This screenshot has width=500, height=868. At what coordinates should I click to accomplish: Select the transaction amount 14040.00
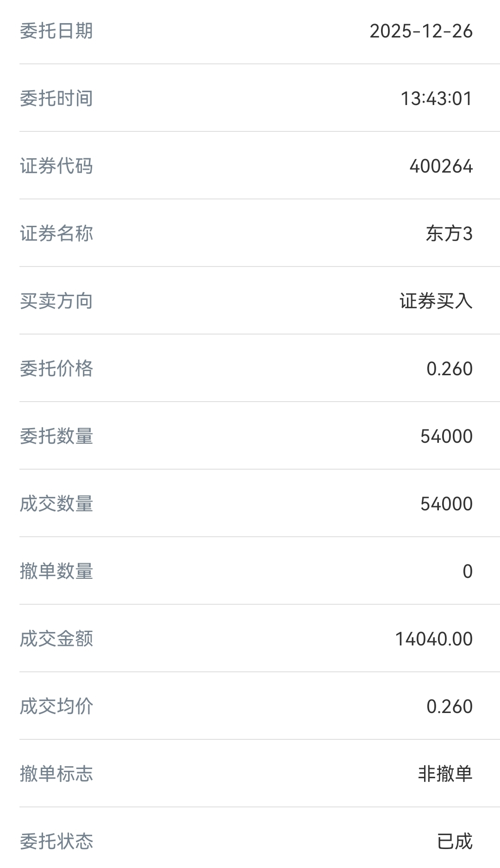click(434, 639)
